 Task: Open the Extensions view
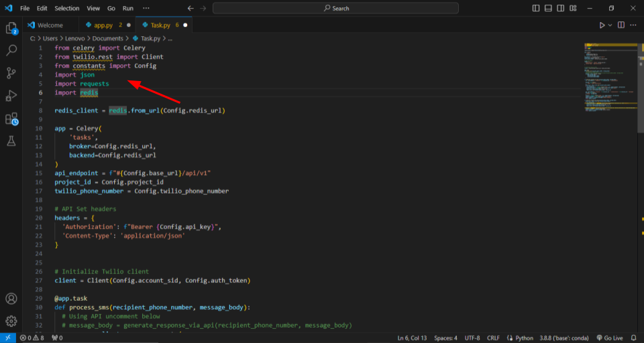pos(11,119)
